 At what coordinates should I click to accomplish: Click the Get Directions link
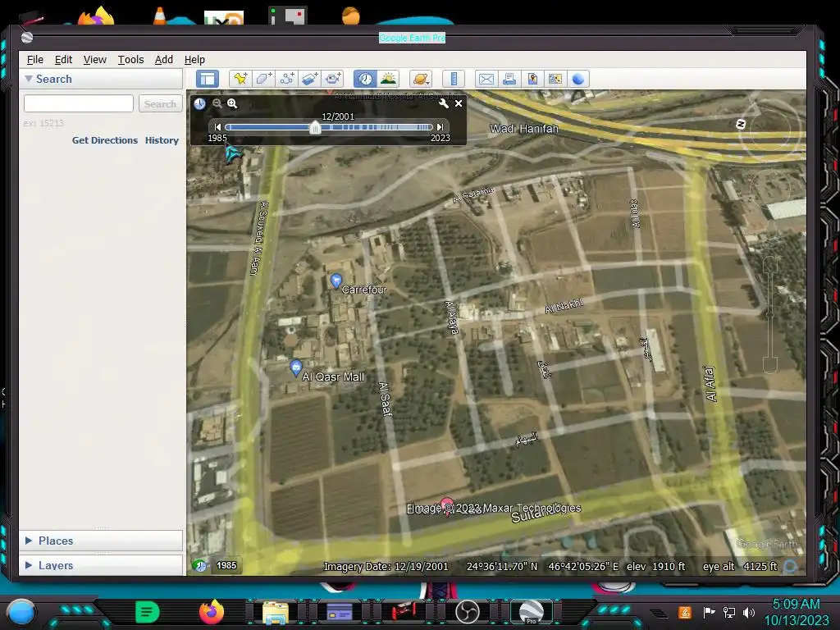tap(105, 140)
